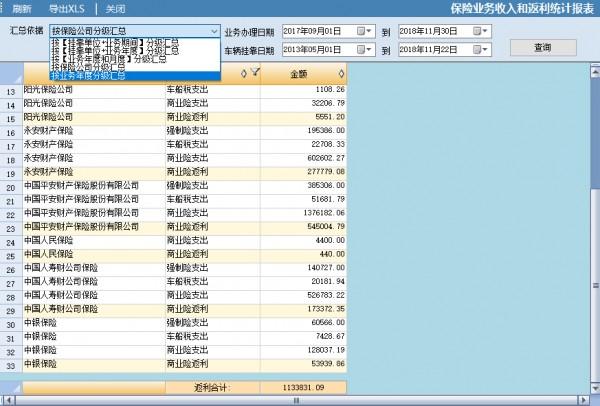The image size is (600, 406).
Task: Click the sort arrows in 金额 column header
Action: 341,73
